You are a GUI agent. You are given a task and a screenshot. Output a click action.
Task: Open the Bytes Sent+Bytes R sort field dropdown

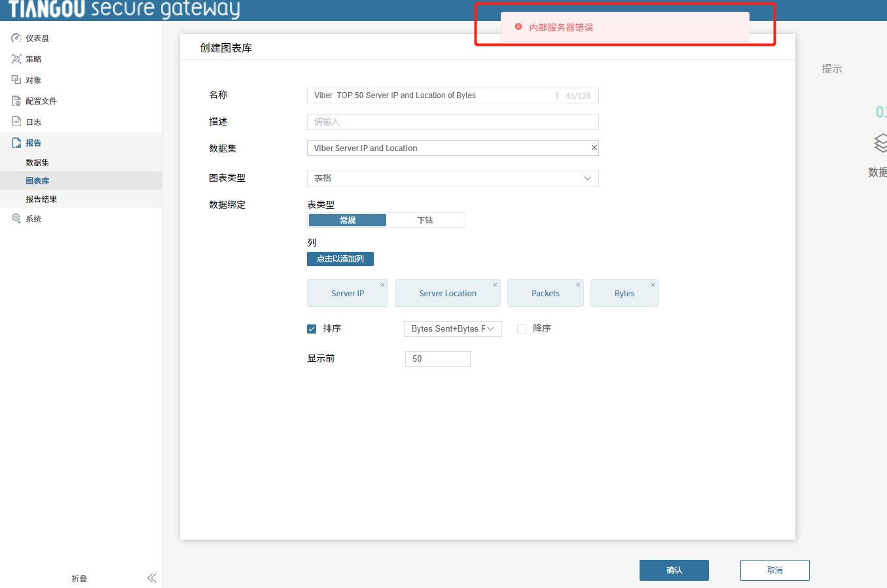tap(452, 328)
